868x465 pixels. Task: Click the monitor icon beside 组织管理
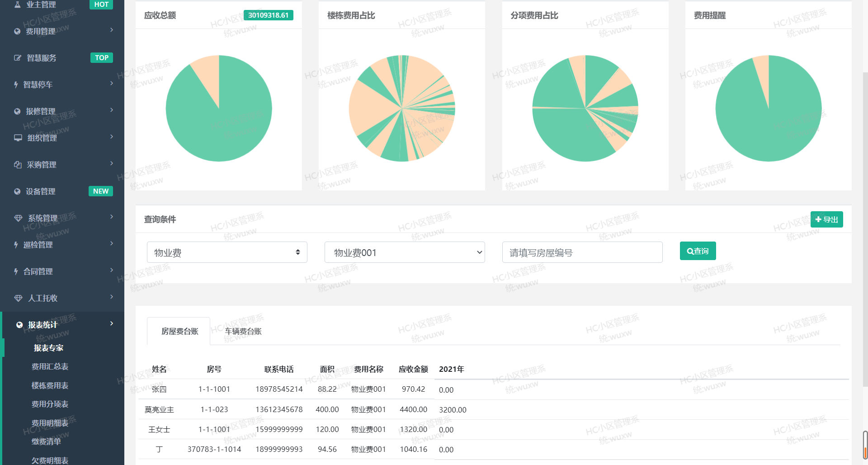point(18,138)
